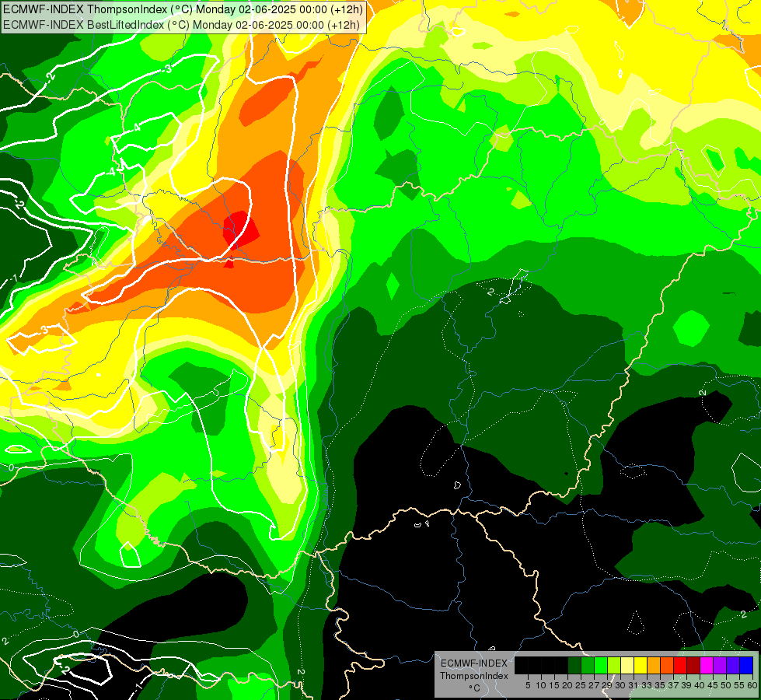Click the BestLiftedIndex title line at top
This screenshot has width=761, height=700.
pos(182,25)
